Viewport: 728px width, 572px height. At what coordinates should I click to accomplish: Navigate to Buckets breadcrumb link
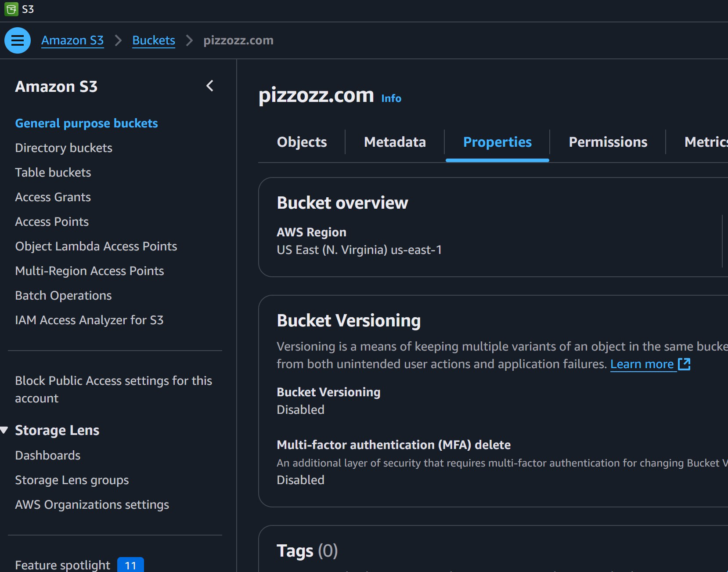coord(154,40)
